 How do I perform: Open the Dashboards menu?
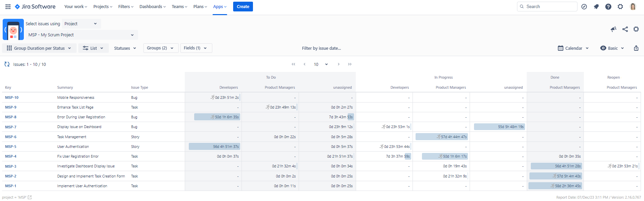153,6
